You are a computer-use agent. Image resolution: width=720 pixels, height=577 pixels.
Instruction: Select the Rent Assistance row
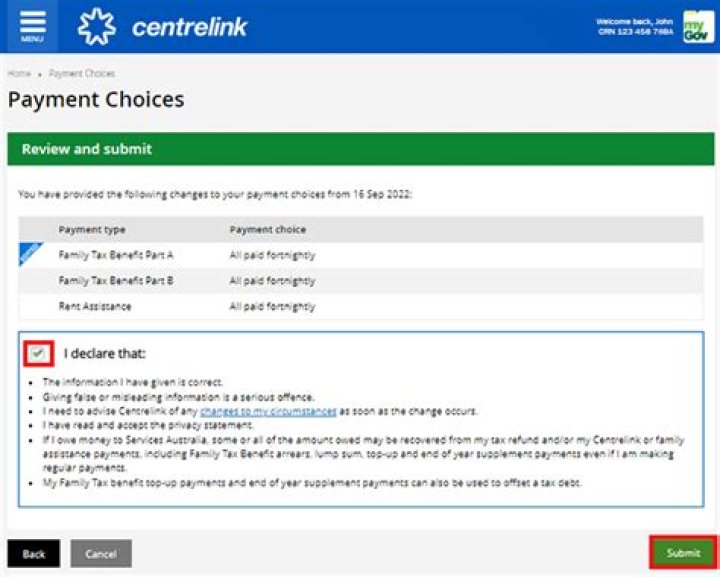(95, 306)
